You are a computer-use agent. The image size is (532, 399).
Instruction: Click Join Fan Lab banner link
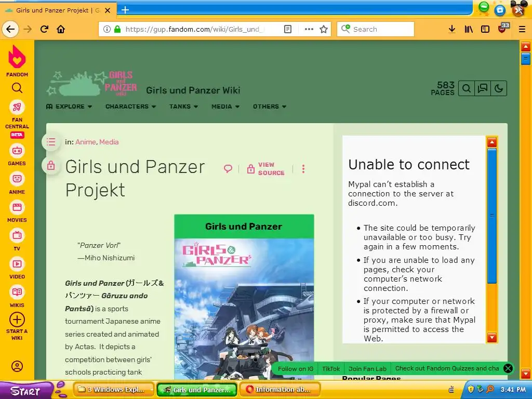coord(367,369)
